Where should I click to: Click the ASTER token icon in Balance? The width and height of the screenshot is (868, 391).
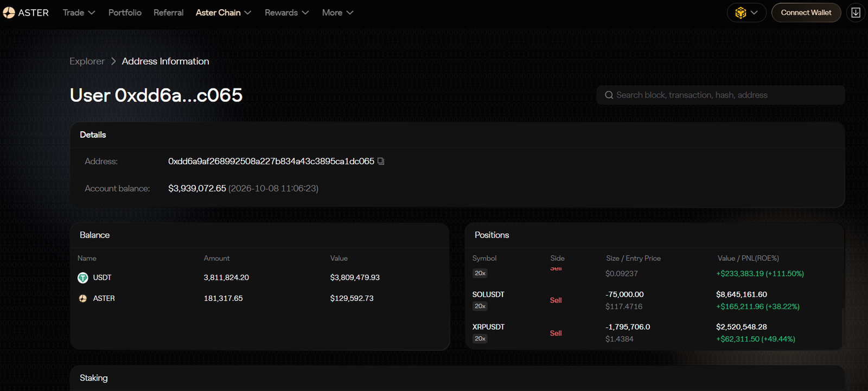coord(83,298)
